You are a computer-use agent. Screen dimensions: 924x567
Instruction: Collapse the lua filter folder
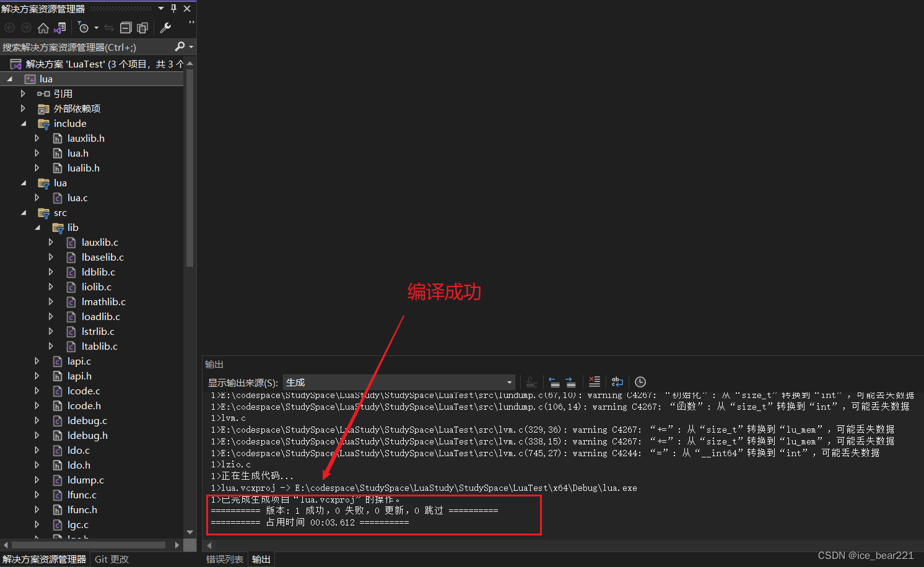pos(24,183)
